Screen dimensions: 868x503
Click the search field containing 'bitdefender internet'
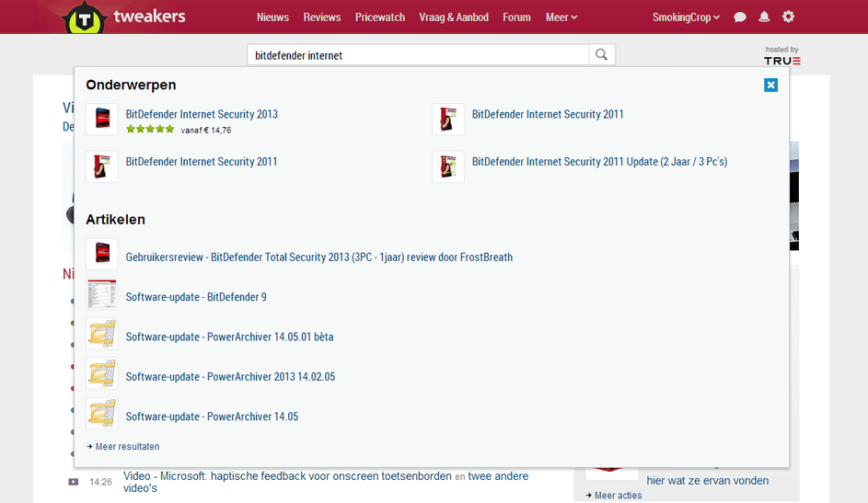(x=418, y=55)
